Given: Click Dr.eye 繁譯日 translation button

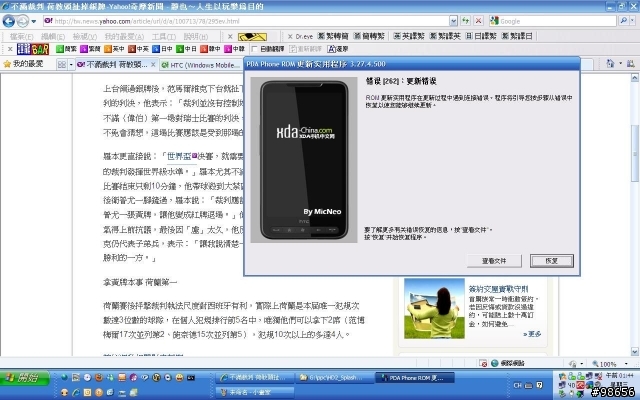Looking at the screenshot, I should click(x=517, y=36).
